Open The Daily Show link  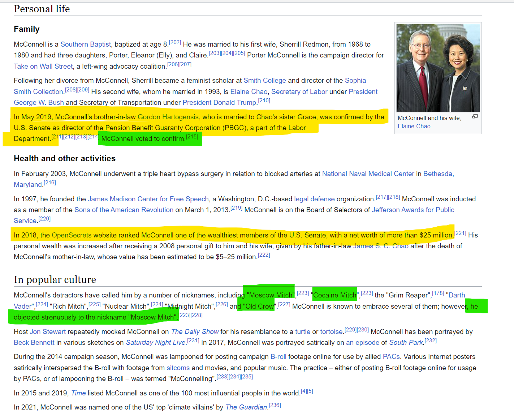195,331
